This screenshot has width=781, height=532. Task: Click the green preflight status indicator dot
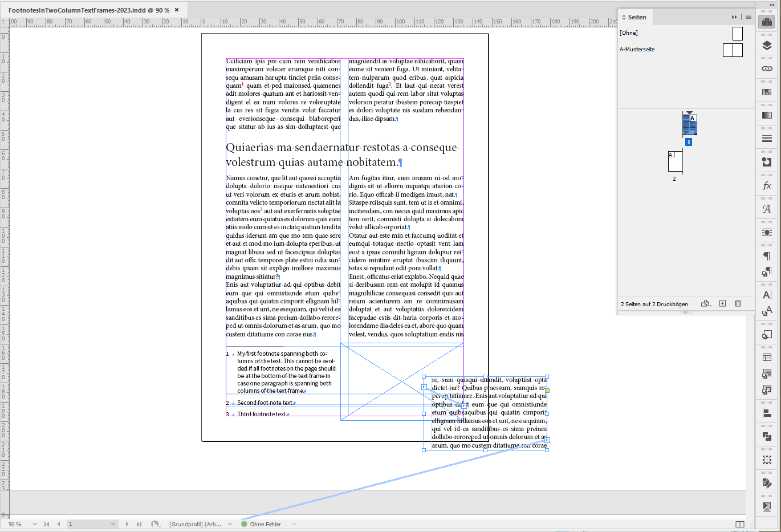[244, 523]
